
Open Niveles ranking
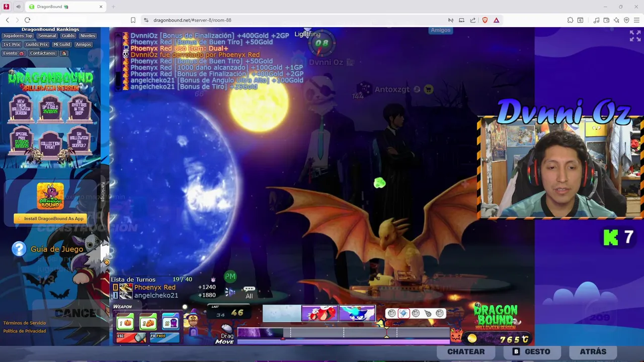(x=88, y=36)
